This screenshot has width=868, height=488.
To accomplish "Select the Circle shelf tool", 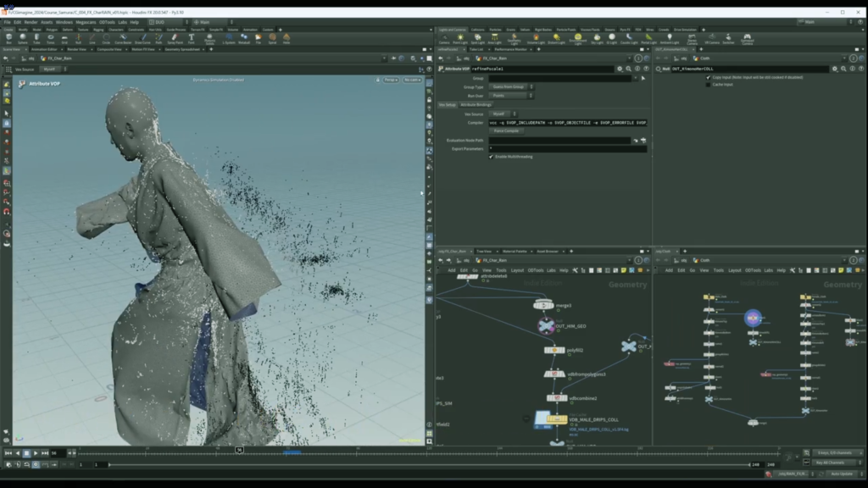I will (x=106, y=38).
